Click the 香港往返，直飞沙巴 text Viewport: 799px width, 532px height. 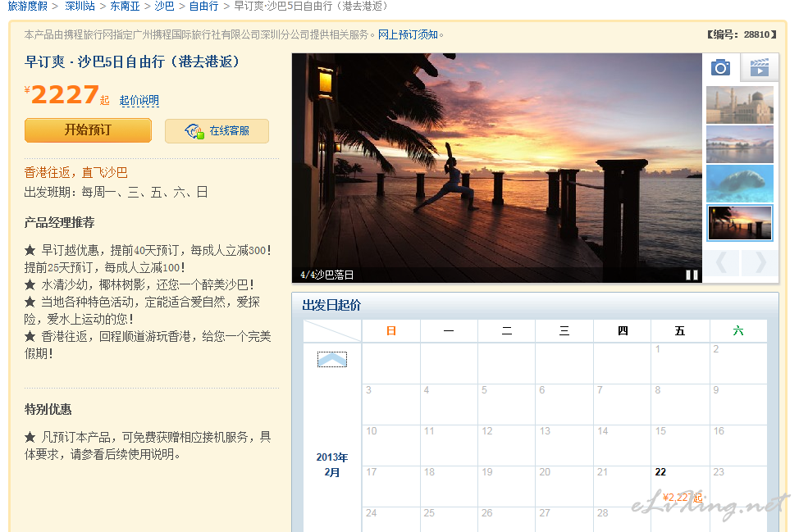pyautogui.click(x=75, y=173)
